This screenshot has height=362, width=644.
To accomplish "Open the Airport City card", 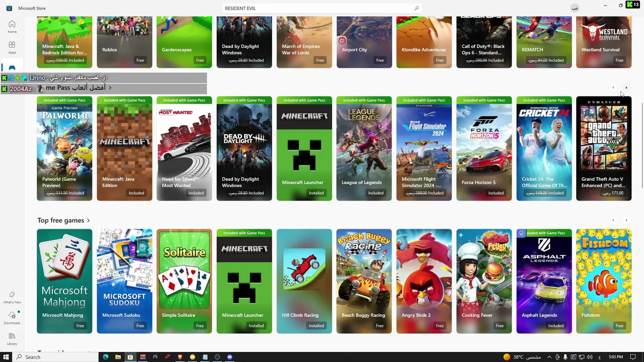I will point(364,42).
